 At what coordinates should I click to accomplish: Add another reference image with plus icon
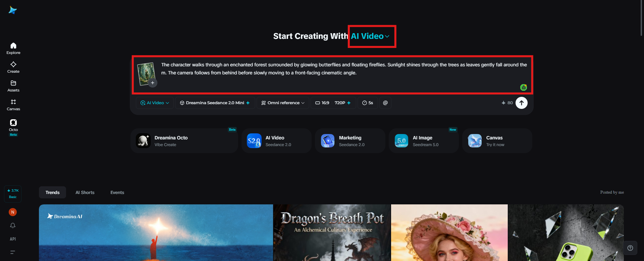tap(153, 83)
